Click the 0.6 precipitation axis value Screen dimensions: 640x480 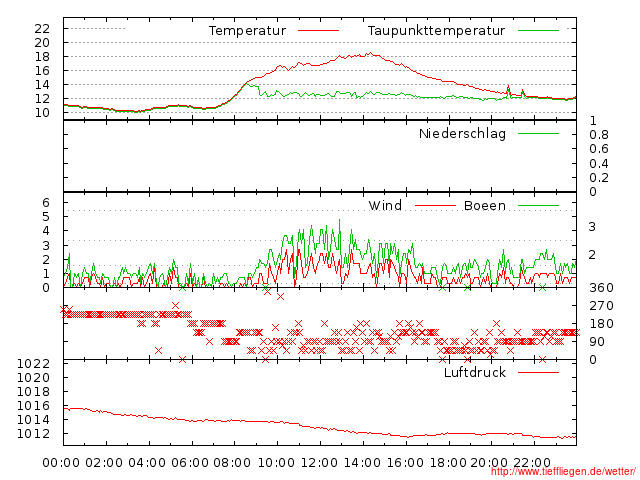[x=599, y=149]
